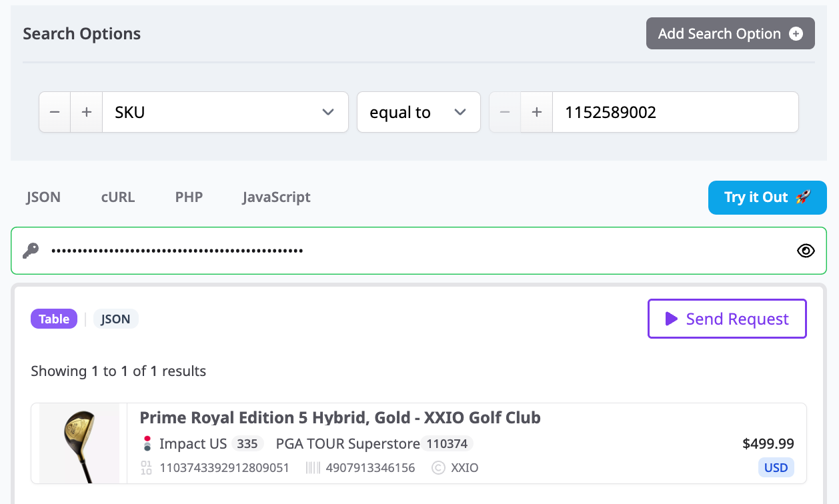
Task: Click the 110374 merchant ID badge
Action: 447,444
